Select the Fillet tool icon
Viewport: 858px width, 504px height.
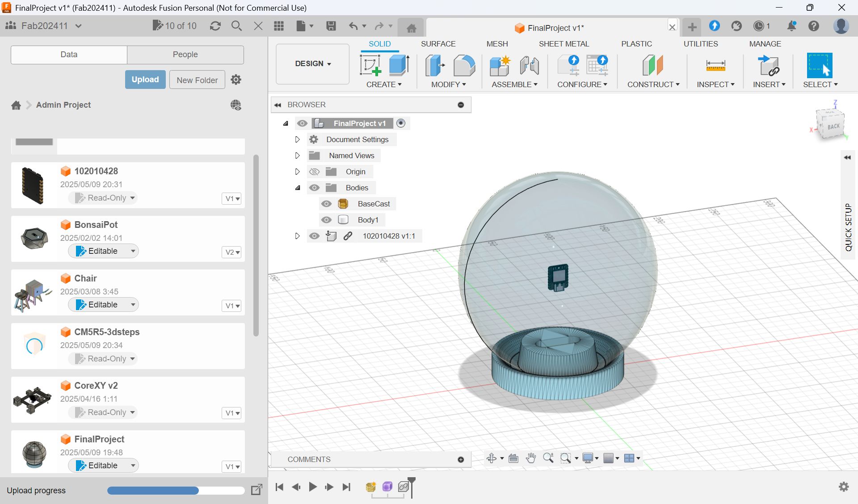(x=464, y=65)
